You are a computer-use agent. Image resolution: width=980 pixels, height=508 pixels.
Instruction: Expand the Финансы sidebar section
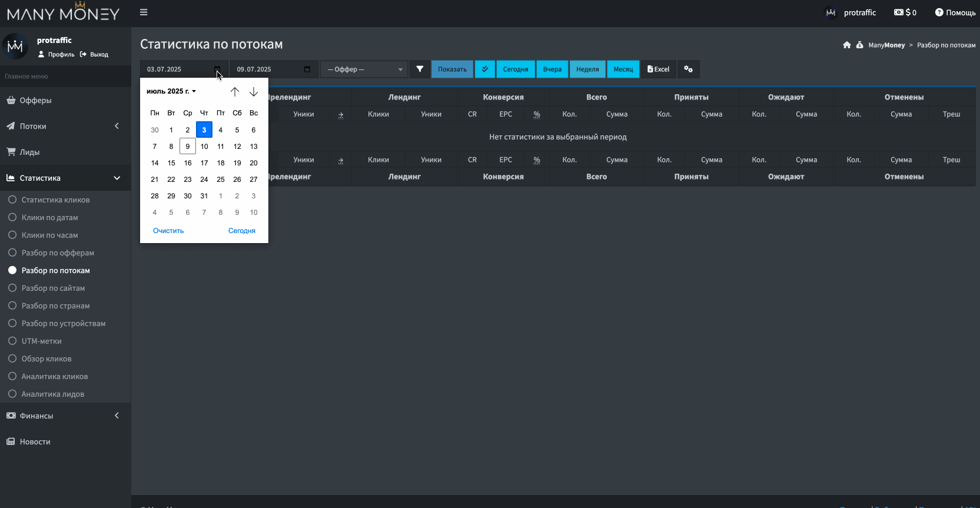(65, 416)
